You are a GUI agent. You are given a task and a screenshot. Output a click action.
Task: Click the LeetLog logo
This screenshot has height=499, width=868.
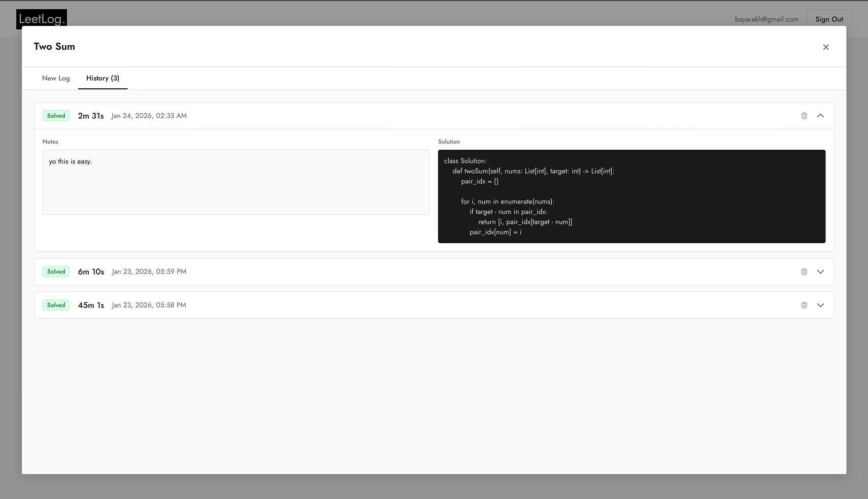pyautogui.click(x=42, y=19)
